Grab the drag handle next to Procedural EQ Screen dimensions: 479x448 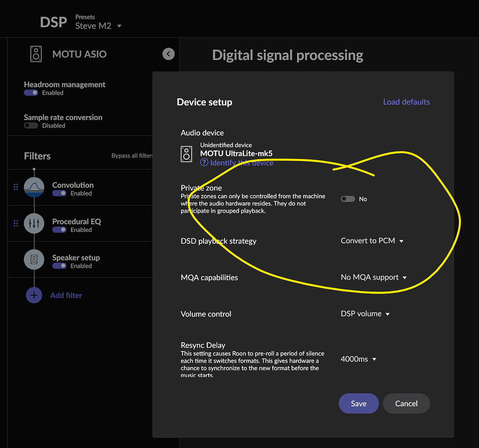[x=15, y=223]
